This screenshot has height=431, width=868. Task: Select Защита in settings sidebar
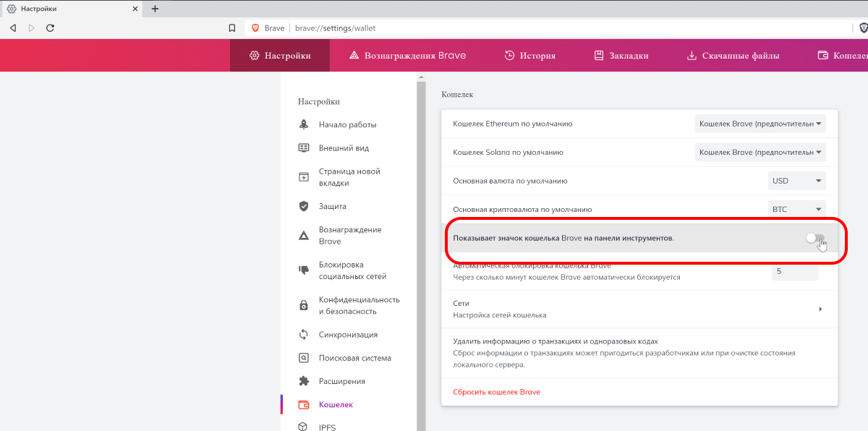[333, 206]
